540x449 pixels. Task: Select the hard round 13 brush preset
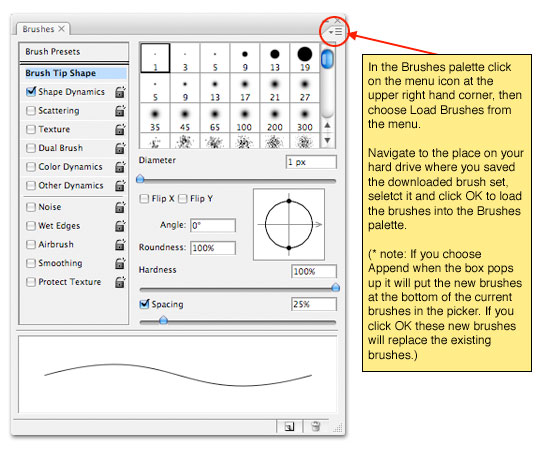coord(275,58)
